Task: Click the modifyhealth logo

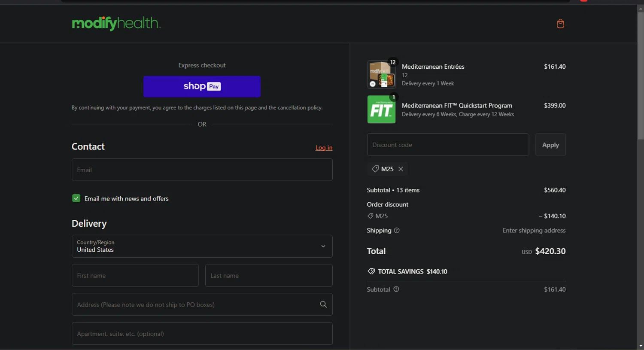Action: pos(116,23)
